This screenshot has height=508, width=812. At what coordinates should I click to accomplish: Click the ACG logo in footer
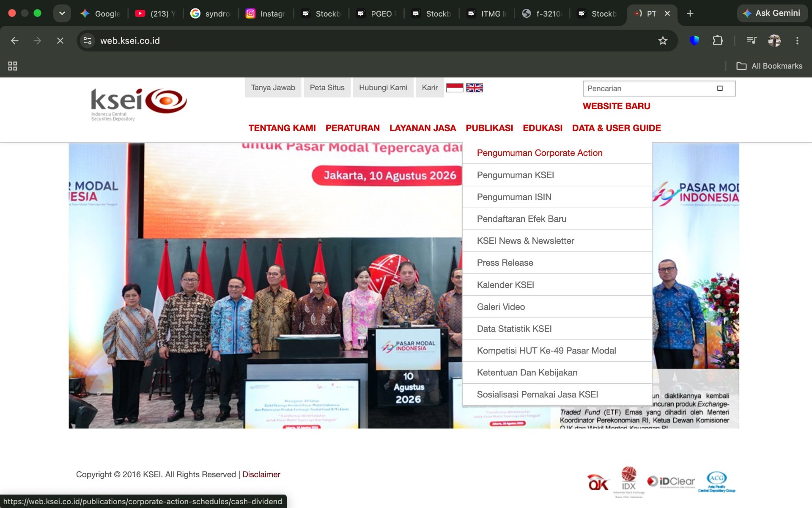[717, 482]
